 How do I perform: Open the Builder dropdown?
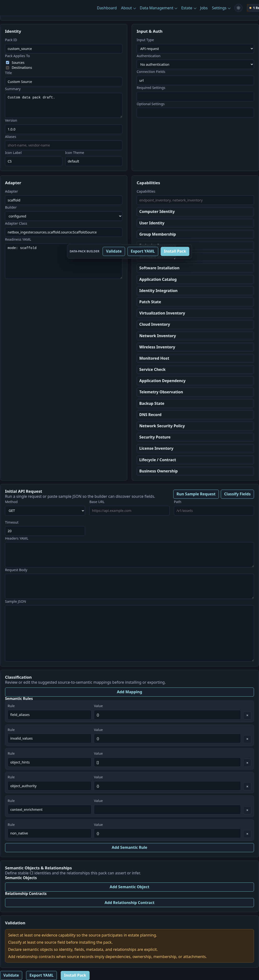[x=64, y=216]
